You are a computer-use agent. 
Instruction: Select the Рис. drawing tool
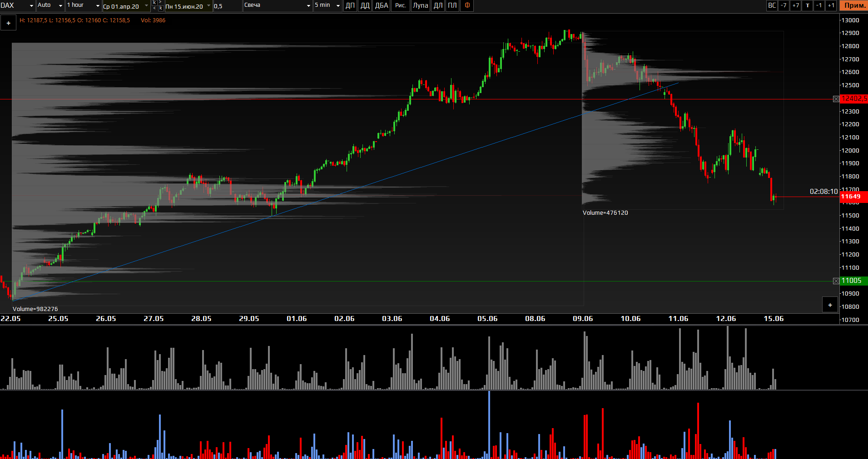point(400,5)
